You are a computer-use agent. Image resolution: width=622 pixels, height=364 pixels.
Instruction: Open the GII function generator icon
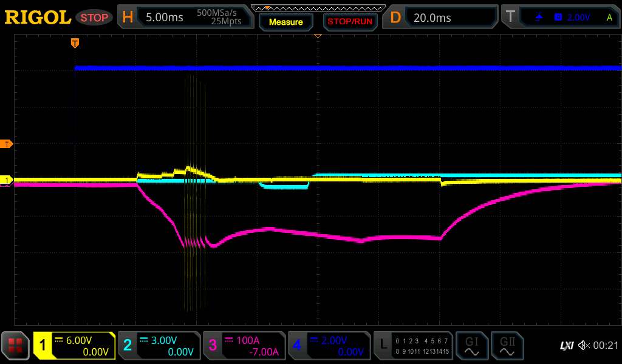[x=507, y=346]
